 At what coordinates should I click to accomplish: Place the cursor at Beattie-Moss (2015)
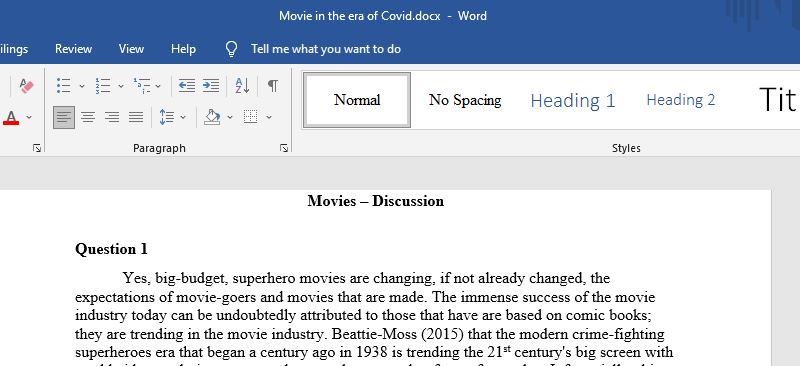pyautogui.click(x=398, y=334)
